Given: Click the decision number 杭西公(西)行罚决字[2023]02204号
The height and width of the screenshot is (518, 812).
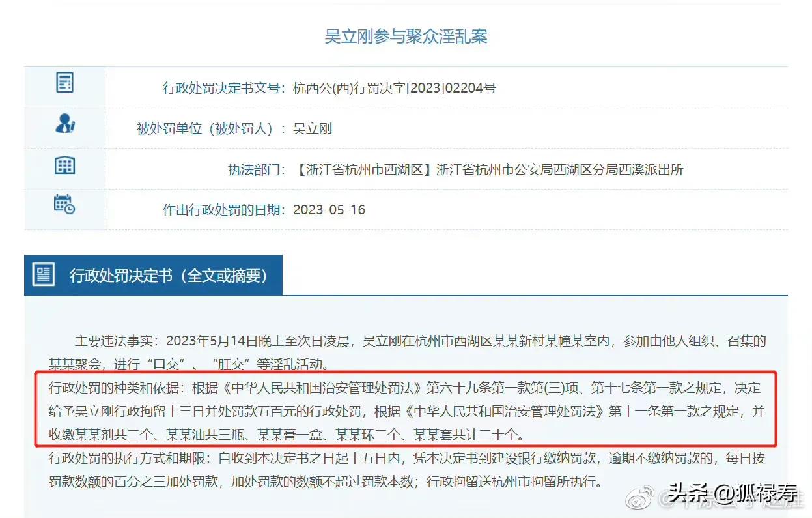Looking at the screenshot, I should tap(393, 88).
